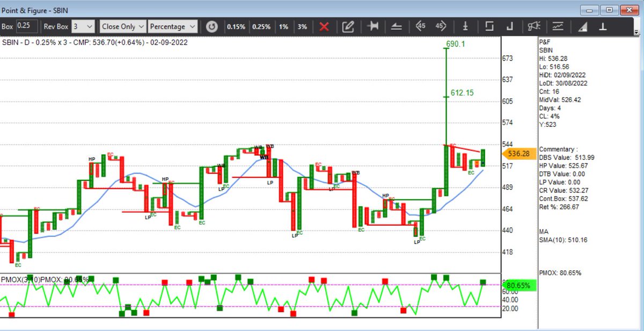Set box size to 0.25% preset
Viewport: 644px width, 331px height.
pyautogui.click(x=261, y=26)
